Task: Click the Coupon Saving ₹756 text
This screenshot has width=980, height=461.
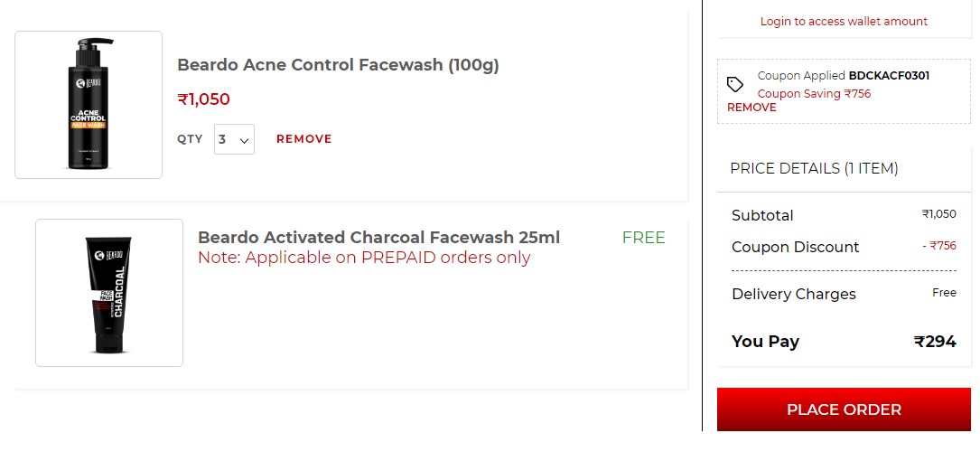Action: tap(814, 94)
